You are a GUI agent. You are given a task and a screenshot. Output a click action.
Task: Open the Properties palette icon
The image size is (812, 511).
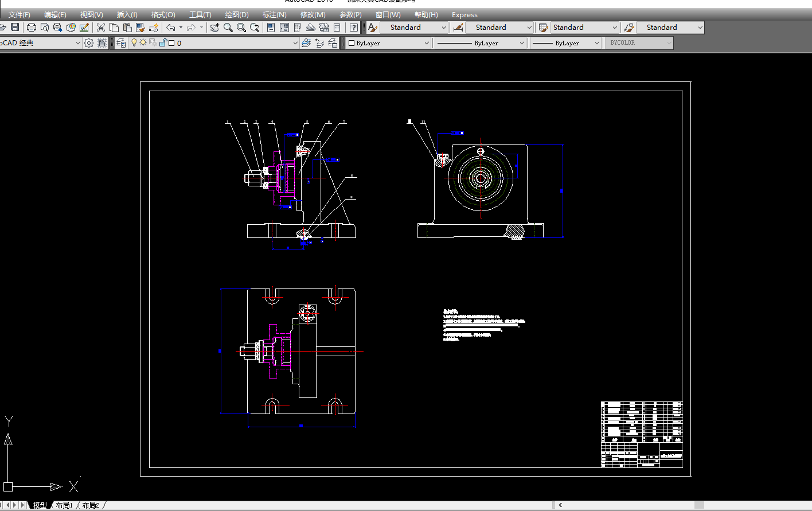tap(271, 27)
